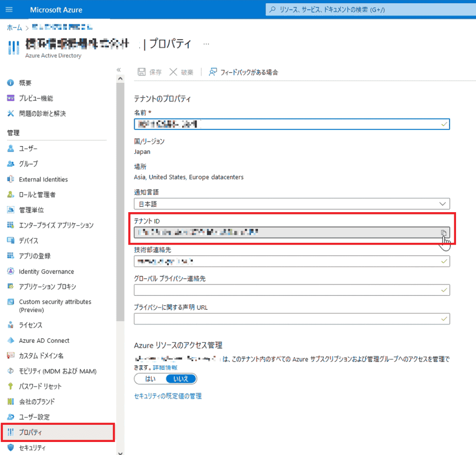Screen dimensions: 476x455
Task: Click the アプリケーション プロキシ icon
Action: tap(11, 287)
